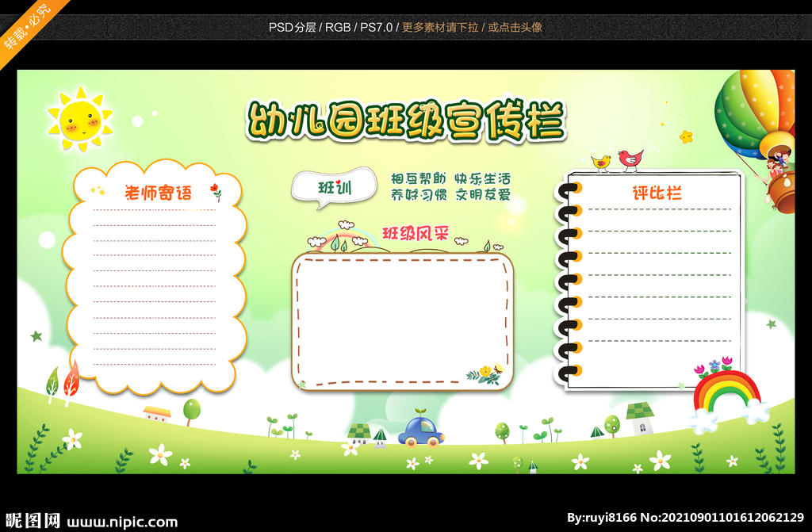
Task: Click inside the dashed 班级风采 photo frame
Action: click(x=402, y=321)
